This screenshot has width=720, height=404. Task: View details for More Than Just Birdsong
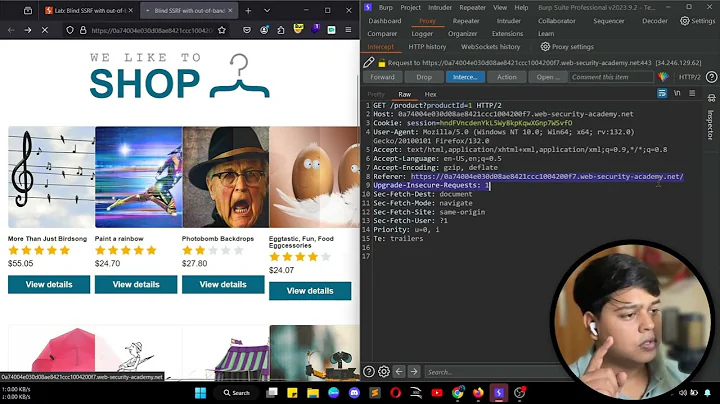click(x=49, y=285)
